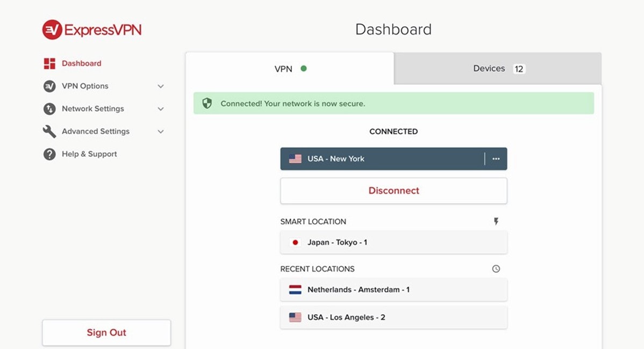The height and width of the screenshot is (349, 644).
Task: Expand the Advanced Settings chevron
Action: tap(161, 132)
